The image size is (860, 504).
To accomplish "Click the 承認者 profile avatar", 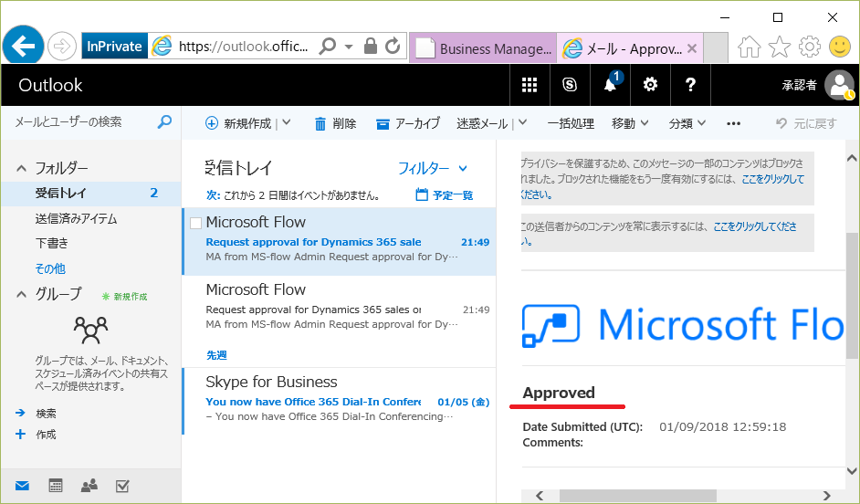I will 839,85.
